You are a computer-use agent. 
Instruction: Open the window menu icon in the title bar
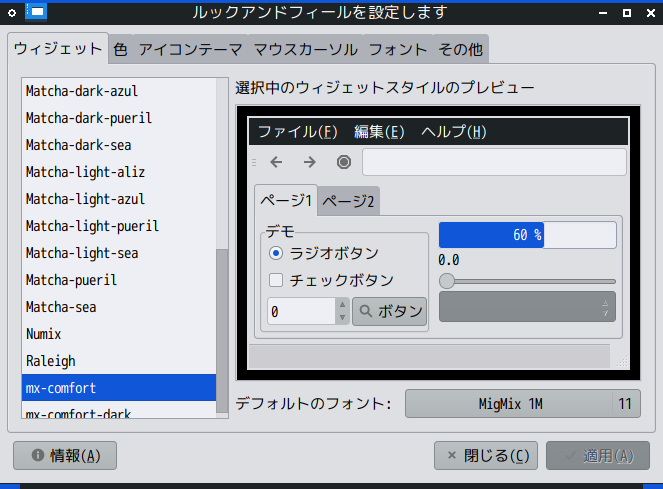coord(12,13)
